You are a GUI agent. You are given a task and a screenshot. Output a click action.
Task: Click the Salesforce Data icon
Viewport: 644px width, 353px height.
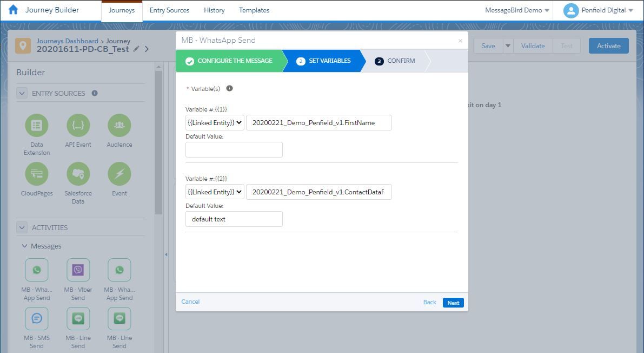[78, 174]
